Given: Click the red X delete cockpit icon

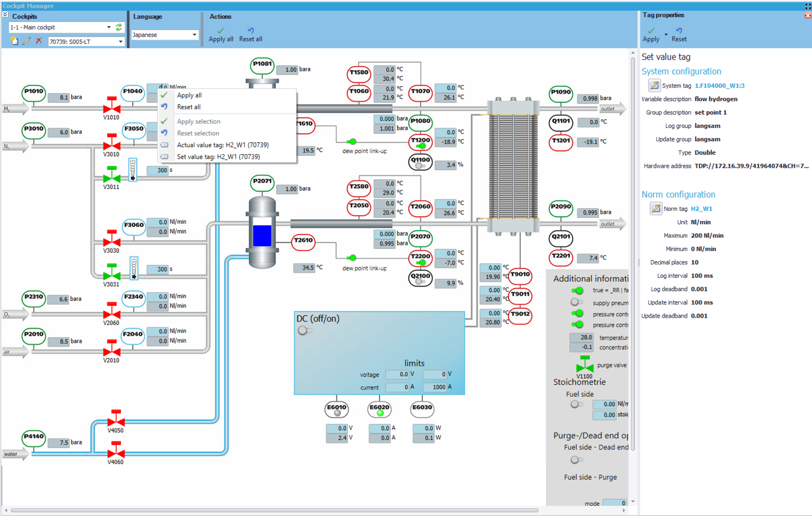Looking at the screenshot, I should click(x=39, y=41).
